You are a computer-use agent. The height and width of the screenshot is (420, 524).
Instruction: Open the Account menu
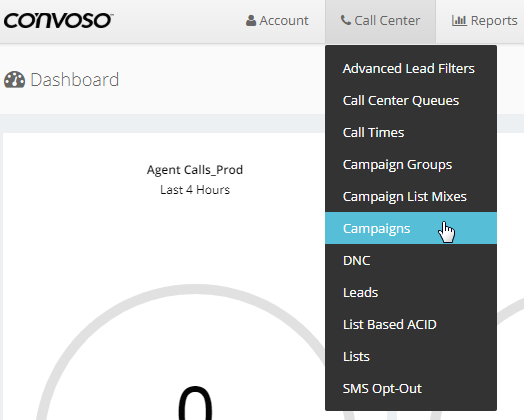pyautogui.click(x=277, y=21)
